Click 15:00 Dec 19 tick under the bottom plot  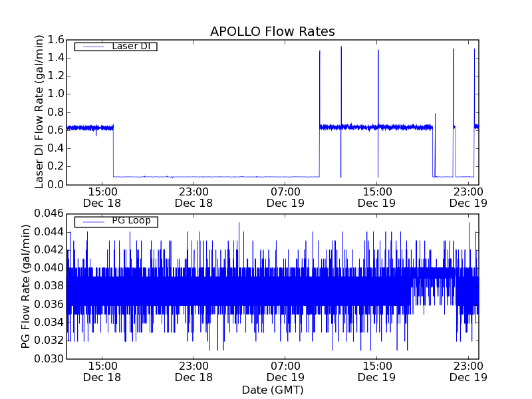(x=377, y=370)
